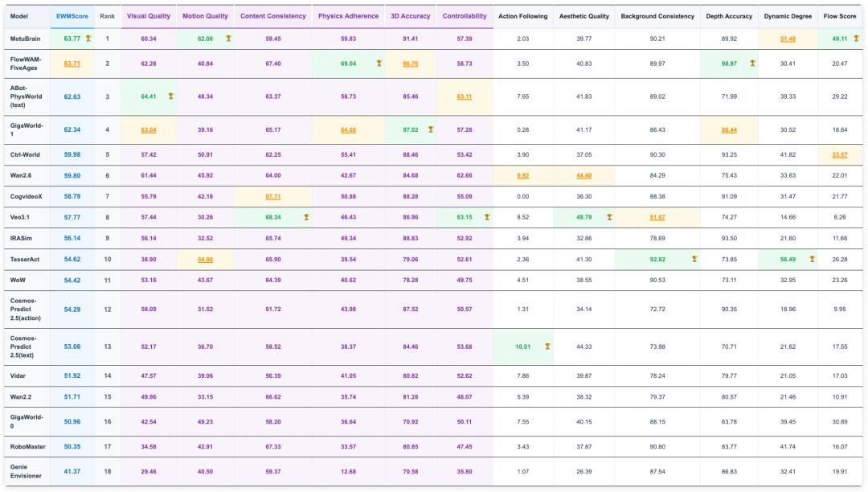Click the trophy beside Depth Accuracy 98.97

tap(752, 63)
